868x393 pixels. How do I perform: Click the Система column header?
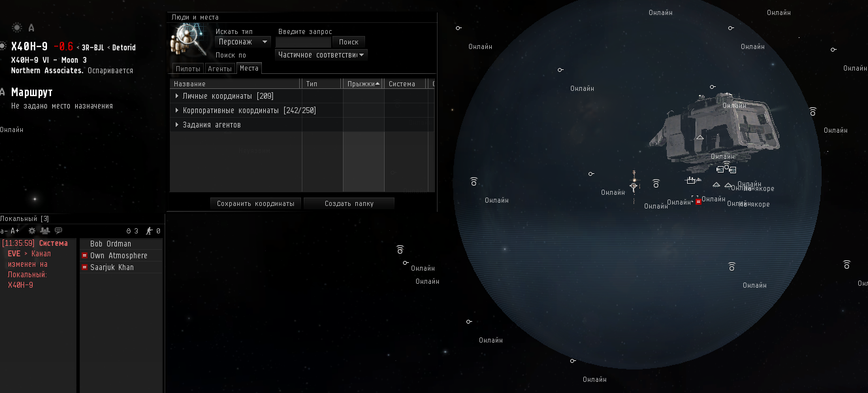(x=405, y=84)
